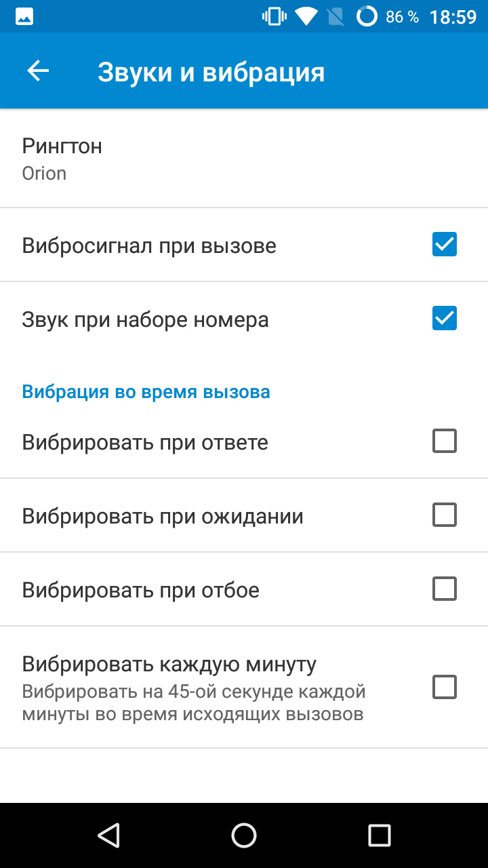Open the Рингтон Orion setting
488x868 pixels.
pos(244,159)
